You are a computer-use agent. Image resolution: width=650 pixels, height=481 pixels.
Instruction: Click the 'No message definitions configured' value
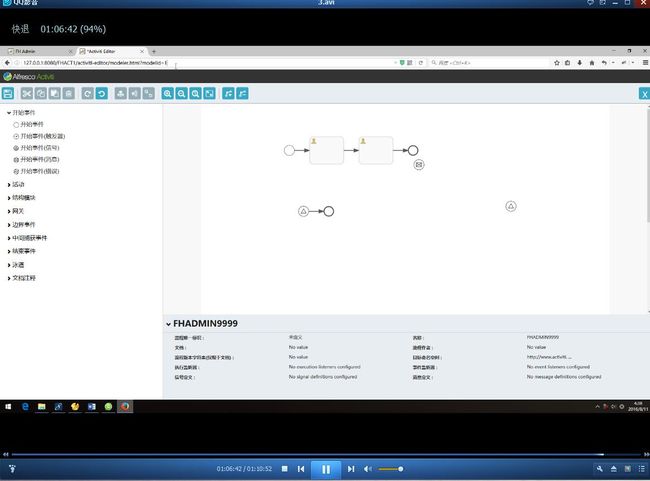[564, 377]
